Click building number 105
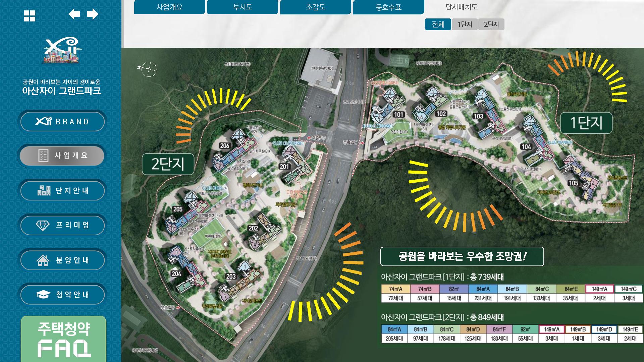The image size is (644, 362). 573,183
